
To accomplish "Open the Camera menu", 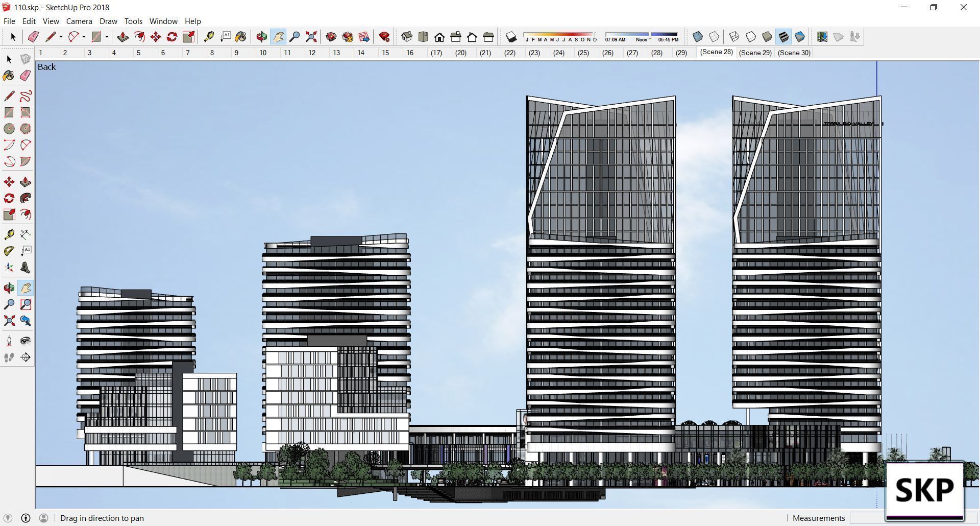I will [79, 21].
